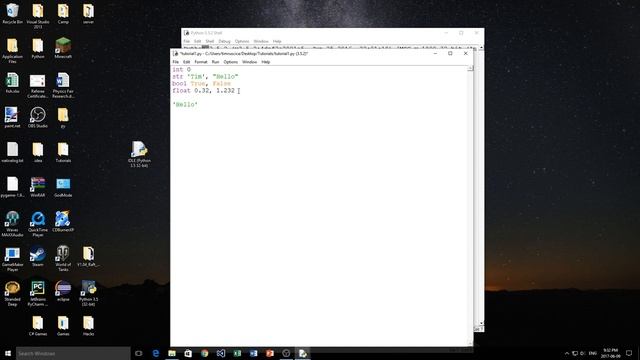Open the Debug menu in the Python Shell window
This screenshot has height=360, width=640.
[224, 41]
